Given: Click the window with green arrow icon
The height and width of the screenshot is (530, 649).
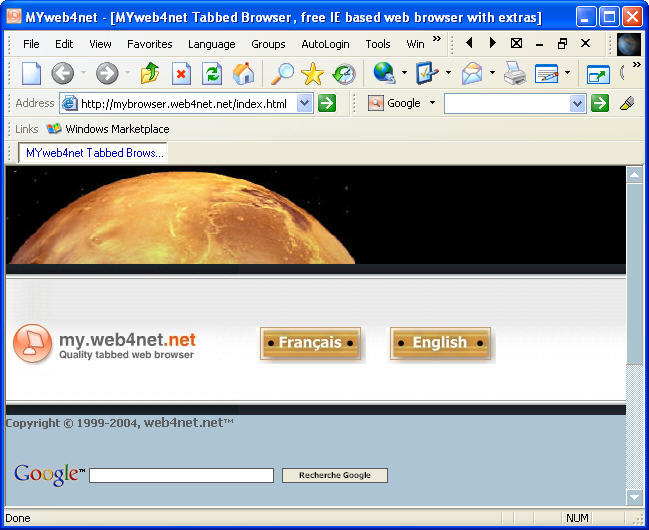Looking at the screenshot, I should (x=598, y=75).
